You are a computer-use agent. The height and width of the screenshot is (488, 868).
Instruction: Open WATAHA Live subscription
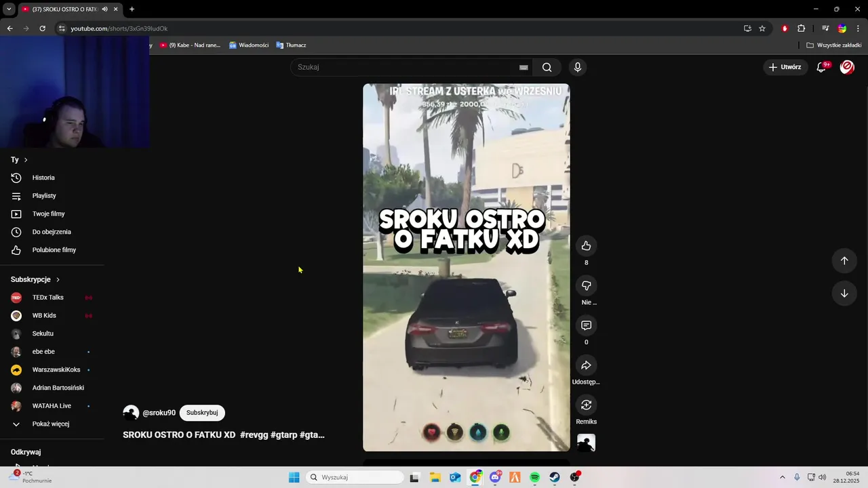[x=52, y=406]
